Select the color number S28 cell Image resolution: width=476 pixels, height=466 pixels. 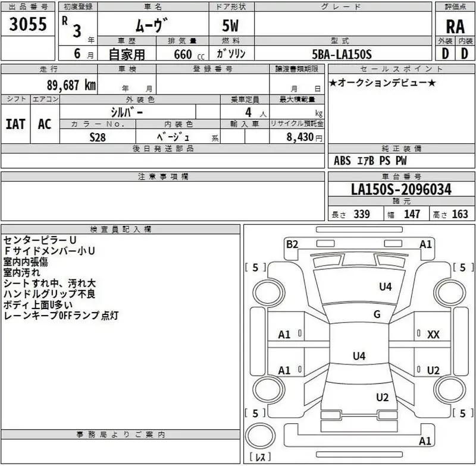98,136
